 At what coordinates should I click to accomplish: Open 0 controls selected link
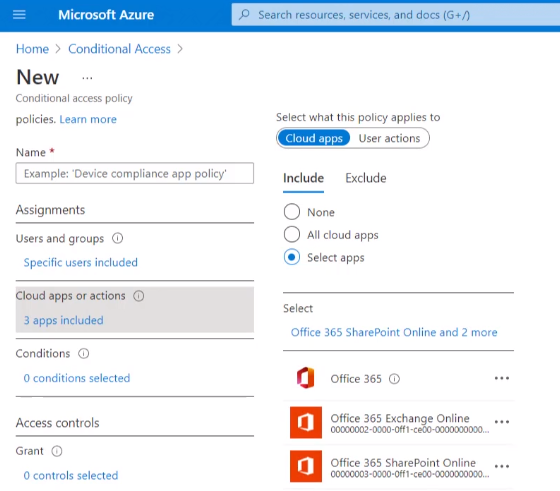(71, 476)
